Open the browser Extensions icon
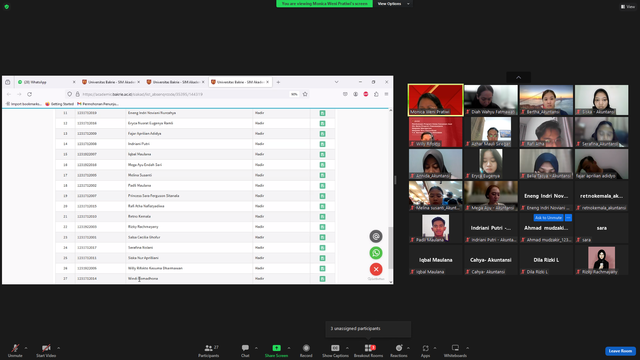This screenshot has height=360, width=640. 376,94
